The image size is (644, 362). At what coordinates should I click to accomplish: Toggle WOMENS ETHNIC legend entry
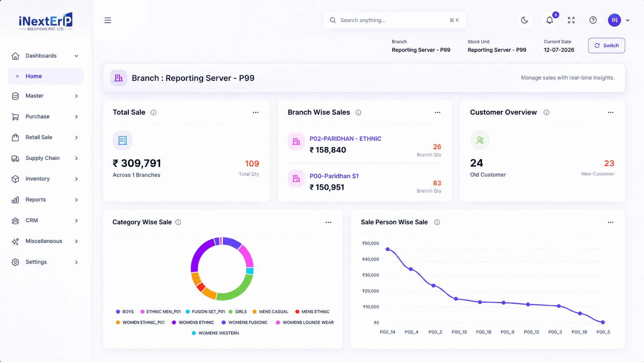pyautogui.click(x=193, y=322)
